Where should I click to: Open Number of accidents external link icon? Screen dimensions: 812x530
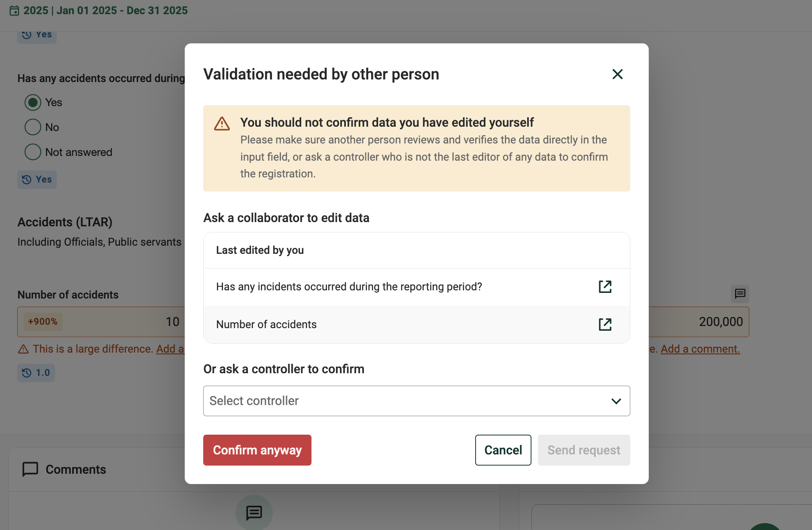point(605,324)
